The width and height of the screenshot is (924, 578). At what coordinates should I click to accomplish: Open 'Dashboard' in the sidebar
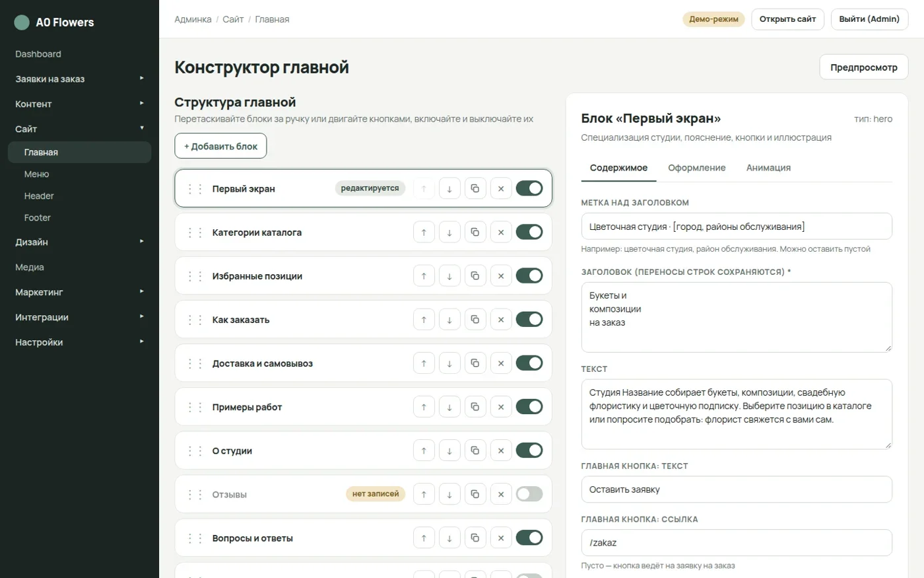click(79, 54)
